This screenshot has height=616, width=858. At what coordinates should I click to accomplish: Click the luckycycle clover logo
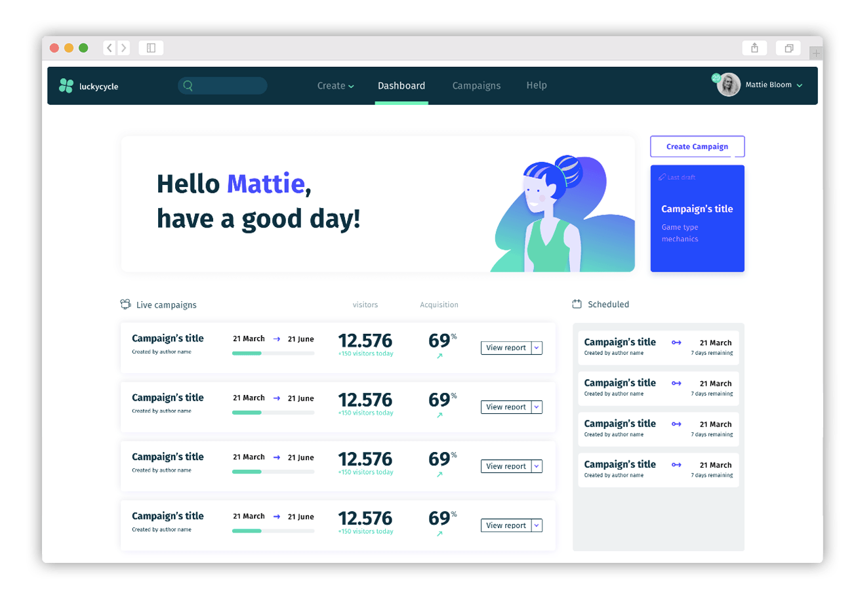click(66, 86)
